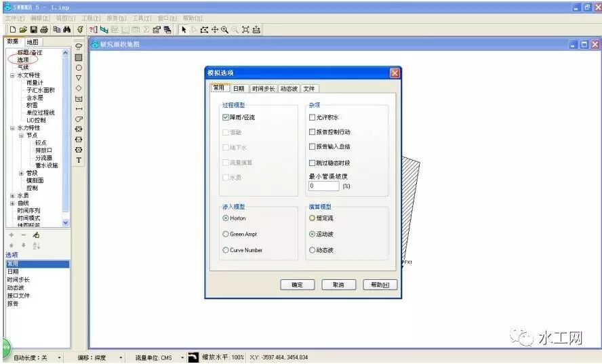Add an outfall node with triangle icon

[x=79, y=78]
